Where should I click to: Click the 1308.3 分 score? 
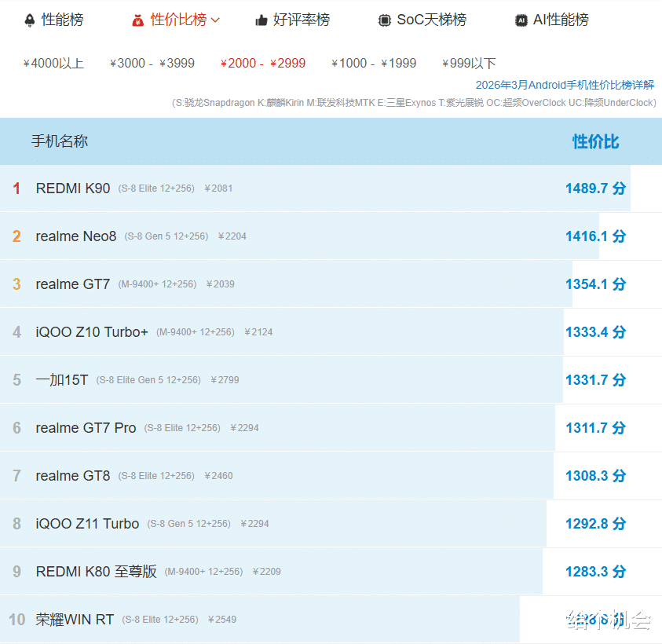click(x=596, y=475)
